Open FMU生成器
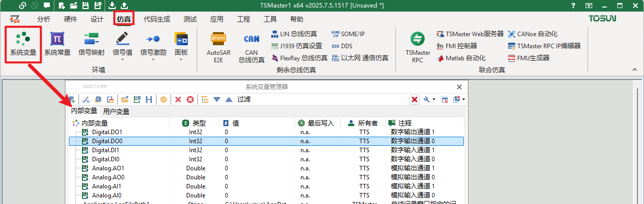Screen dimensions: 644x204 (529, 58)
